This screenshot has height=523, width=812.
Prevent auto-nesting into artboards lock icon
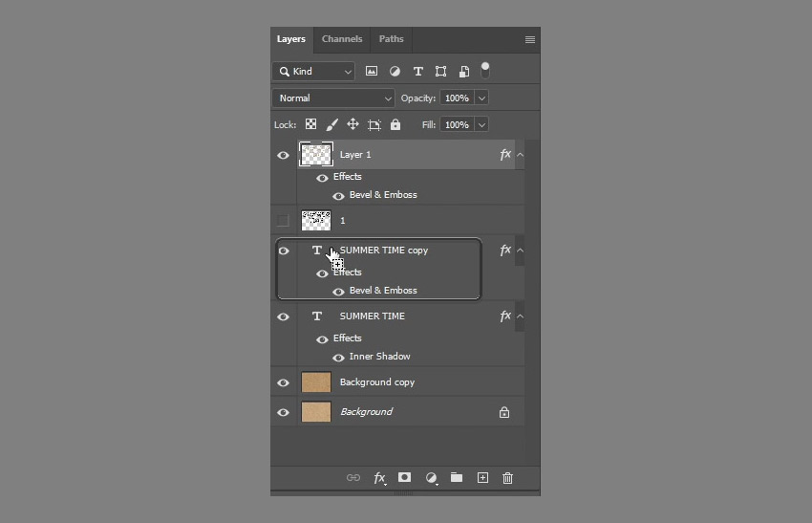click(374, 125)
